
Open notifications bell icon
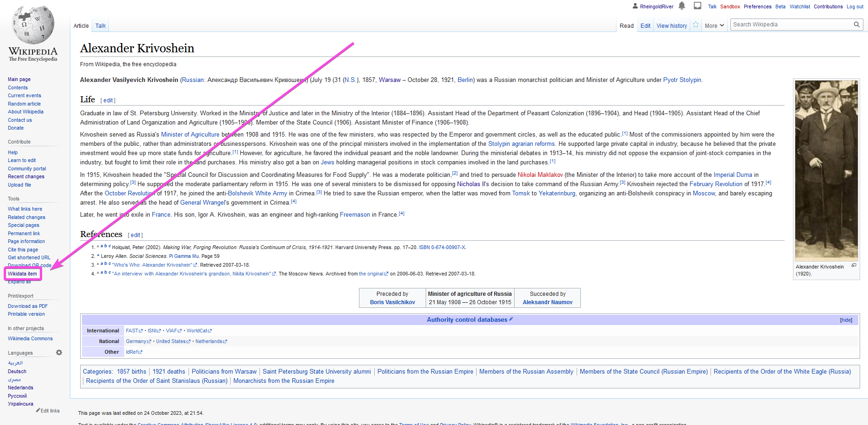pyautogui.click(x=682, y=6)
